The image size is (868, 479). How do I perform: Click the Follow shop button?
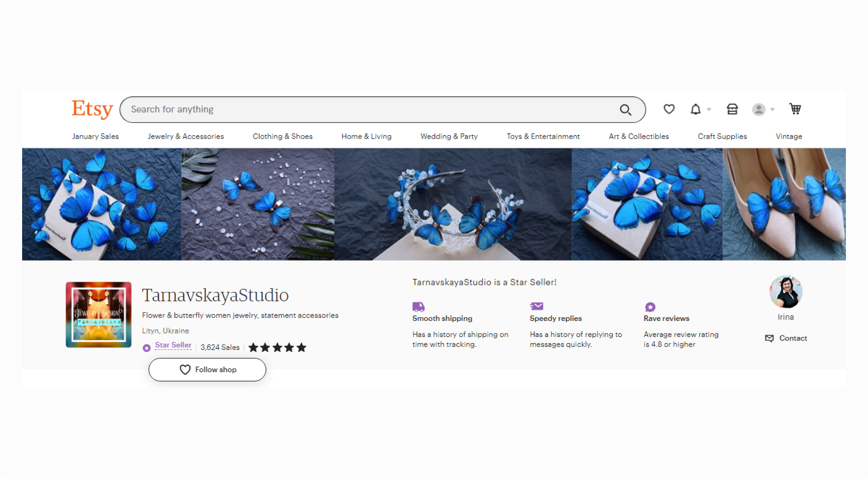[207, 370]
